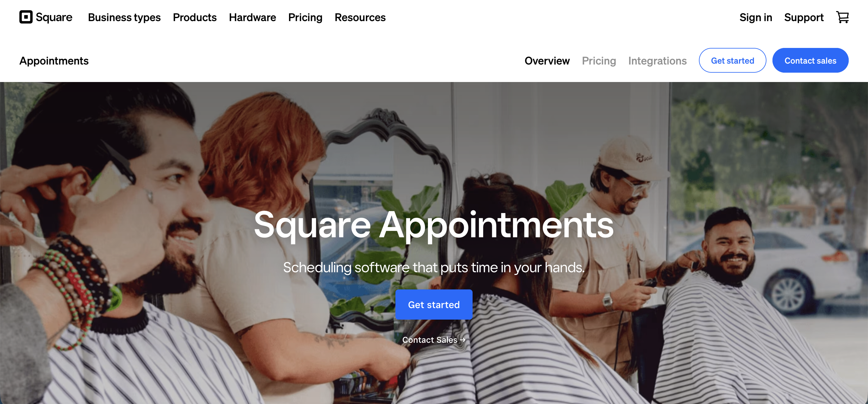Viewport: 868px width, 404px height.
Task: Go to Pricing in top navigation
Action: pos(305,17)
